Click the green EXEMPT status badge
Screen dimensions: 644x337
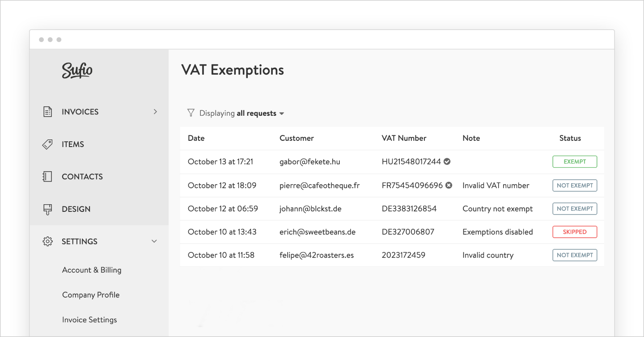[575, 162]
